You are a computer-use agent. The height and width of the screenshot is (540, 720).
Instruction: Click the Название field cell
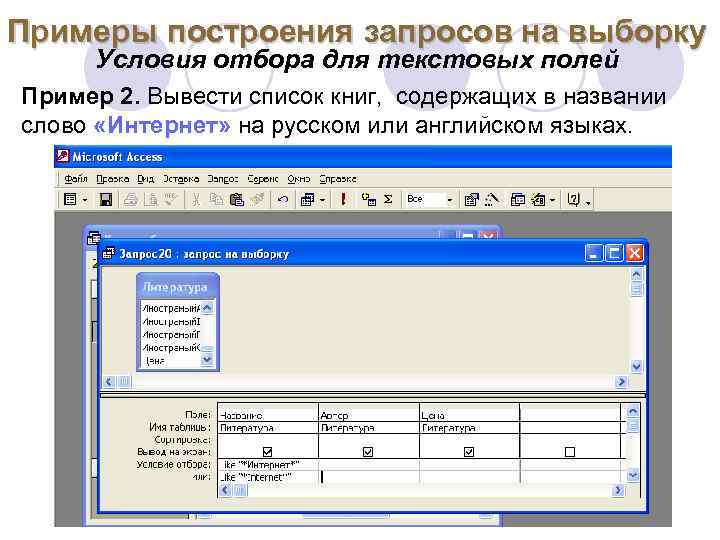tap(268, 415)
